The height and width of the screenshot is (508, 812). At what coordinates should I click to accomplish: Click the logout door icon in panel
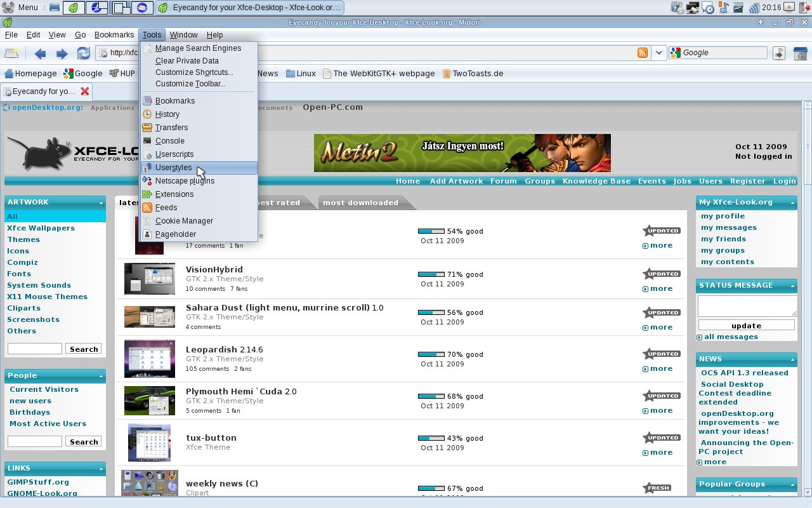(803, 8)
